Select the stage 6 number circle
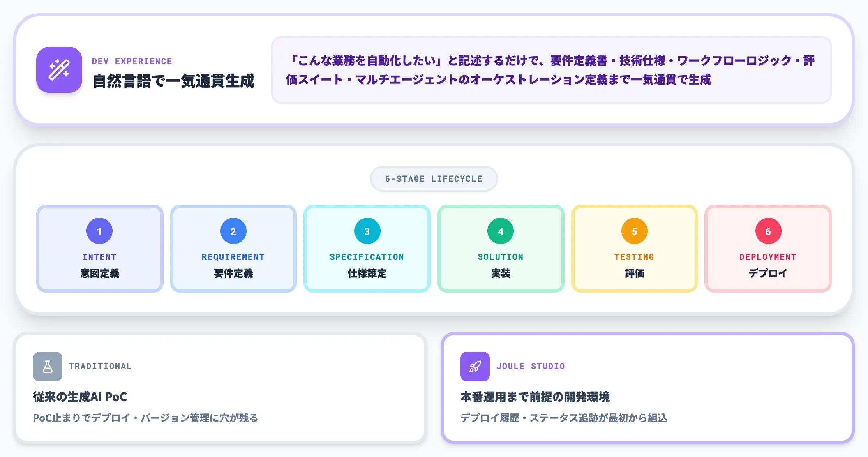 [768, 231]
